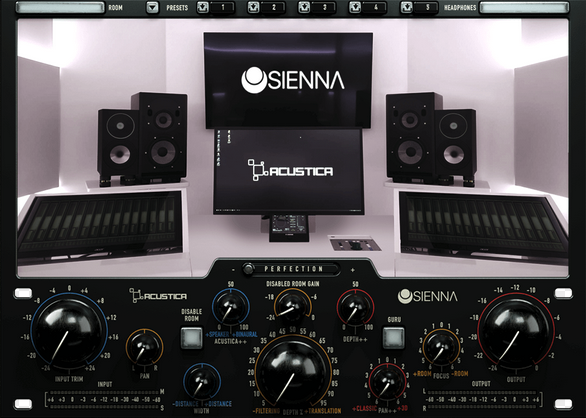Click the Depth++ red knob

point(355,308)
